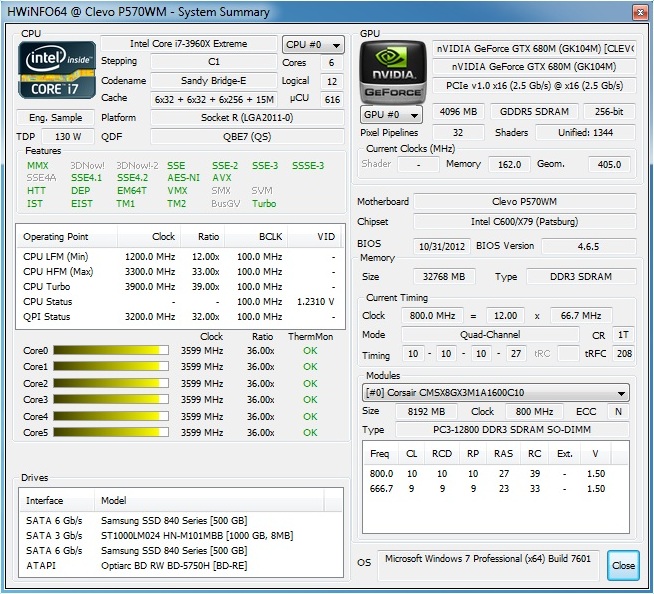
Task: Click the 130 W TDP field
Action: point(68,136)
